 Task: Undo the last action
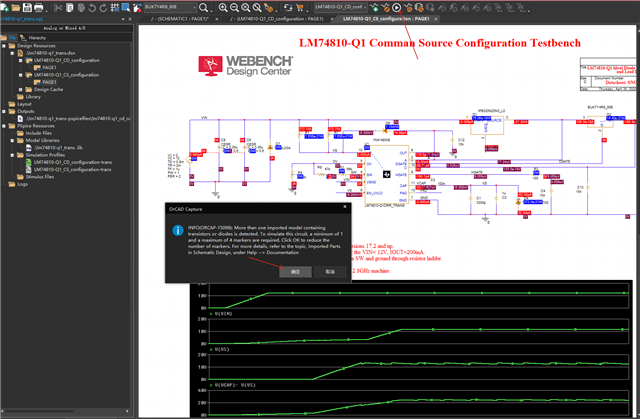[x=92, y=7]
